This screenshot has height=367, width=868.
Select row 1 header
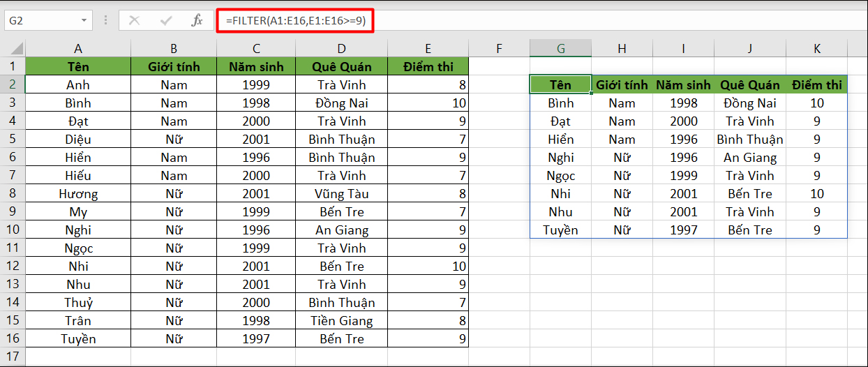[13, 66]
